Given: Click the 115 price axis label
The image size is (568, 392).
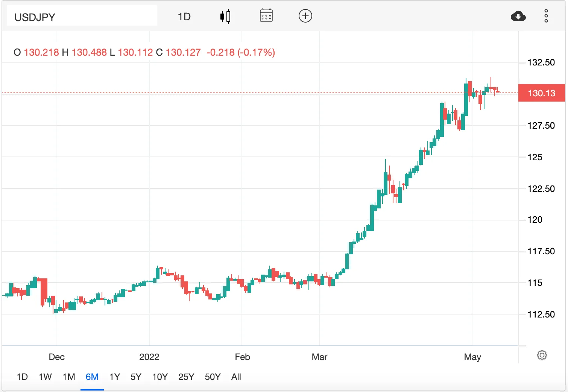Looking at the screenshot, I should coord(535,283).
